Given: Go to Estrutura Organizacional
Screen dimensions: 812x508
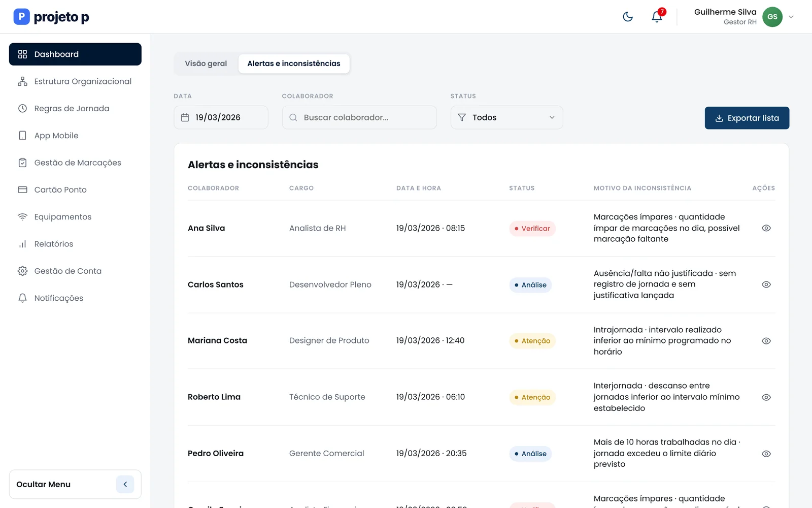Looking at the screenshot, I should pyautogui.click(x=75, y=81).
